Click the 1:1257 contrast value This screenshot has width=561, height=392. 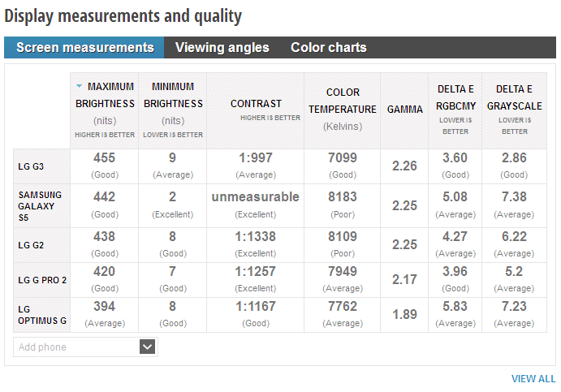point(256,271)
